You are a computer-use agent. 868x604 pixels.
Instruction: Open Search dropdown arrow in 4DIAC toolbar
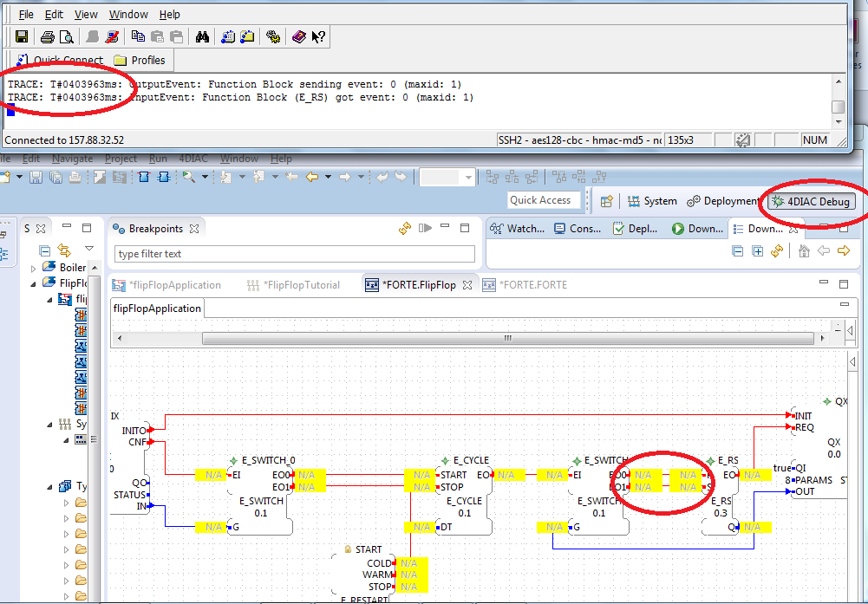205,177
